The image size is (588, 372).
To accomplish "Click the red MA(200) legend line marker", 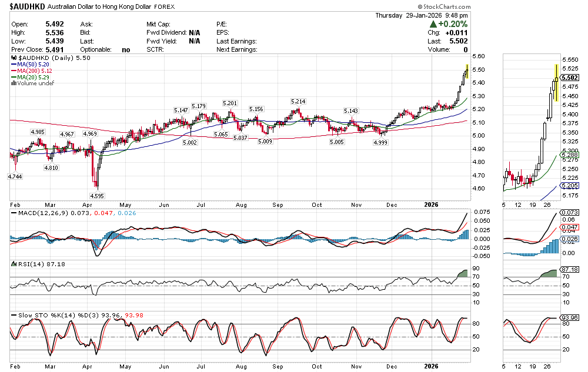I will (14, 71).
